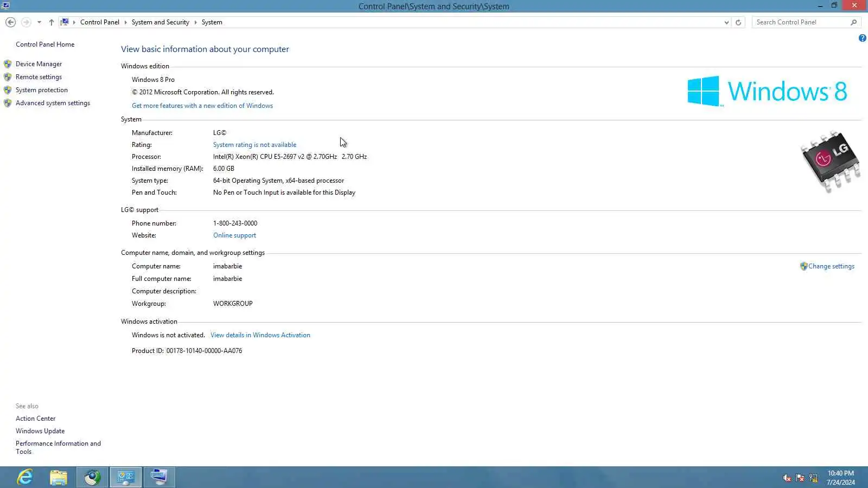This screenshot has width=868, height=488.
Task: Click the shield icon beside Change settings
Action: pyautogui.click(x=804, y=266)
